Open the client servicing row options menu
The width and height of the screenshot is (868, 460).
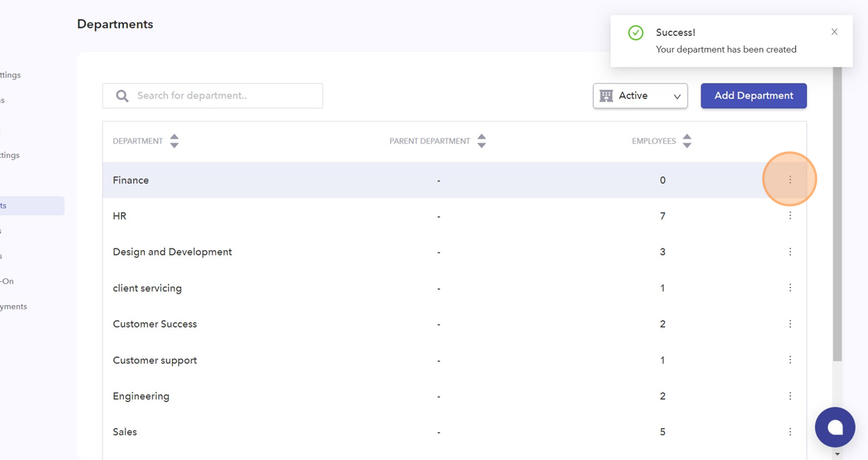pos(790,288)
